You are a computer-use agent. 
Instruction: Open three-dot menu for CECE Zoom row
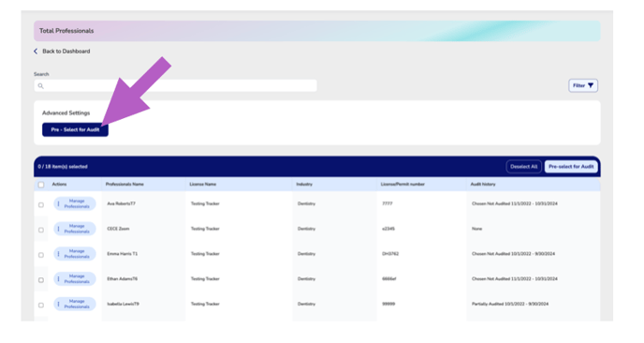pos(58,229)
